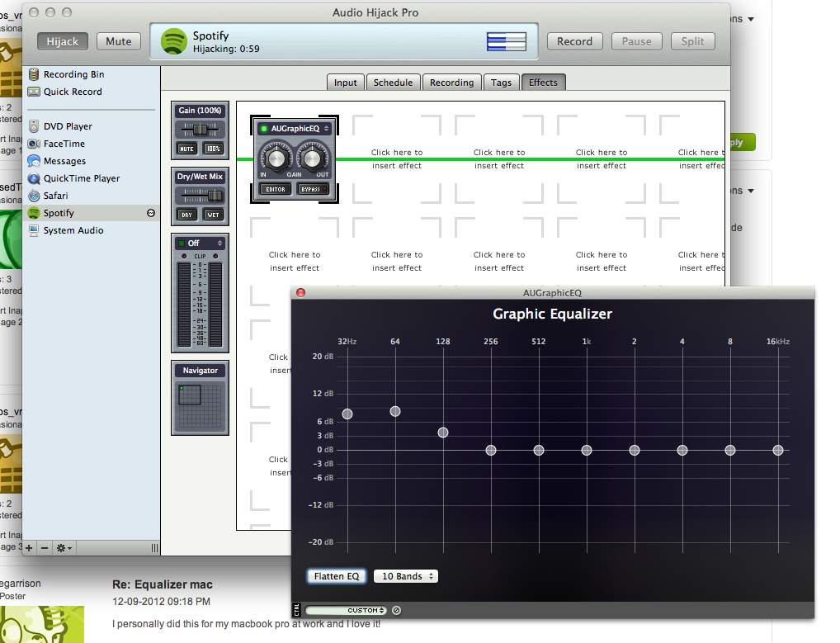Open the gear action menu in sidebar
The image size is (840, 643).
[x=64, y=547]
